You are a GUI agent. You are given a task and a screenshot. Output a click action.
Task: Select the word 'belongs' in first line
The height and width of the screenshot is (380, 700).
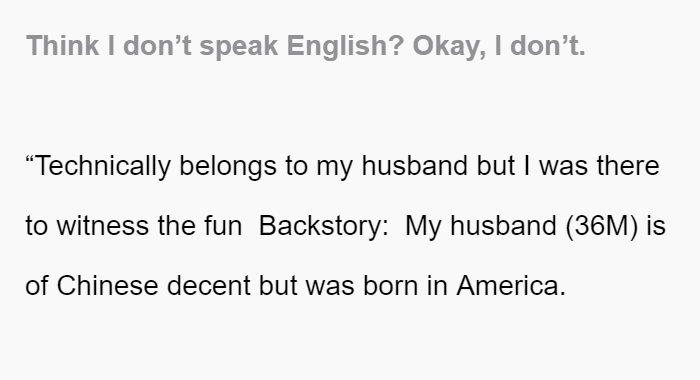(228, 166)
